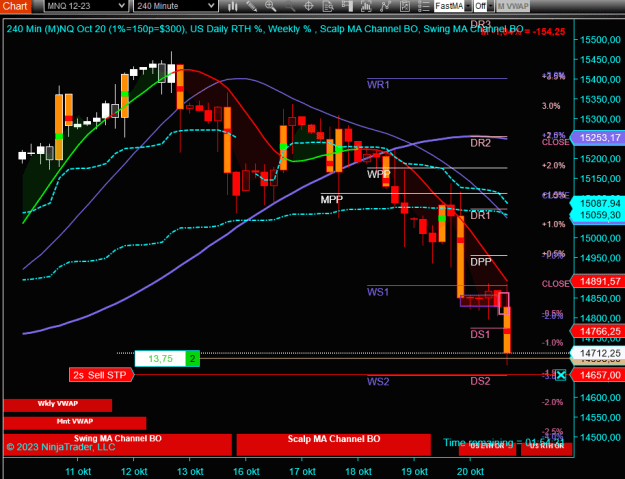
Task: Toggle the Chart Trader panel icon
Action: (347, 6)
